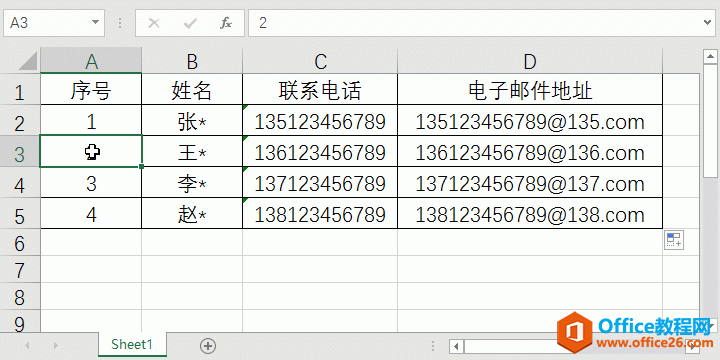Select row 6 header
The height and width of the screenshot is (360, 720).
click(x=20, y=243)
